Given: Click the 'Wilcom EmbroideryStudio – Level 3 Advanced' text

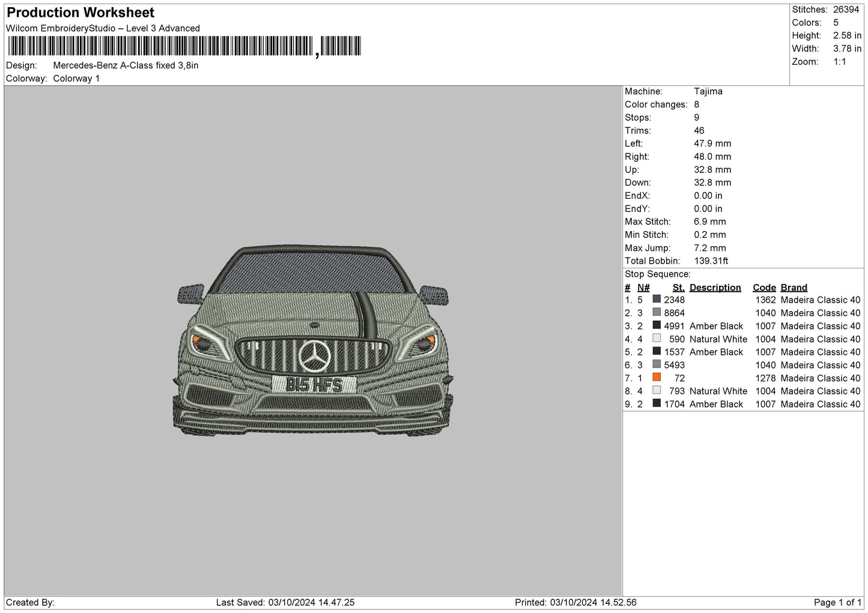Looking at the screenshot, I should [103, 28].
